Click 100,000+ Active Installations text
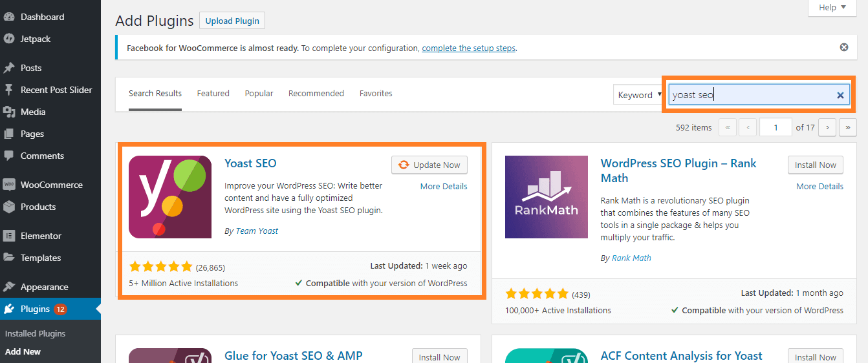The height and width of the screenshot is (363, 868). [558, 310]
